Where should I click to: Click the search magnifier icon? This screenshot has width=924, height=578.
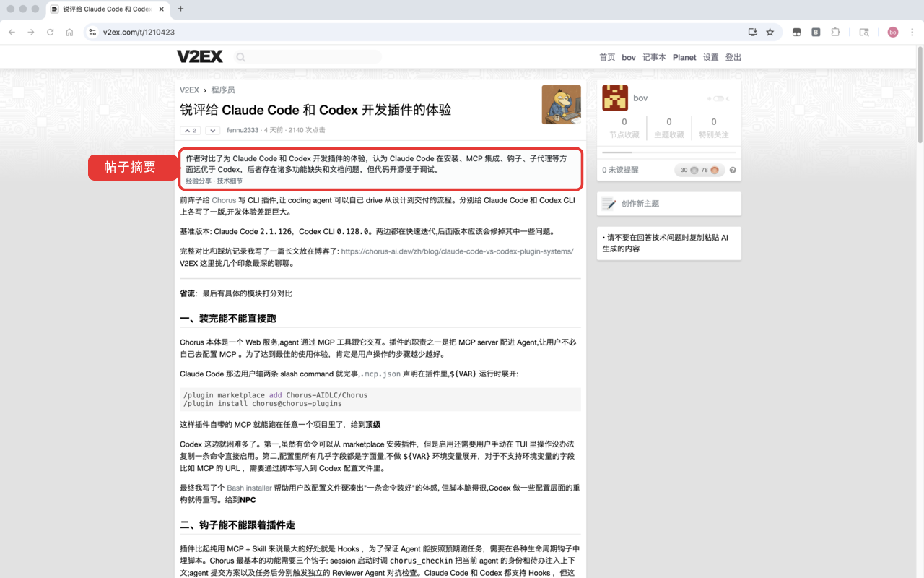(241, 57)
